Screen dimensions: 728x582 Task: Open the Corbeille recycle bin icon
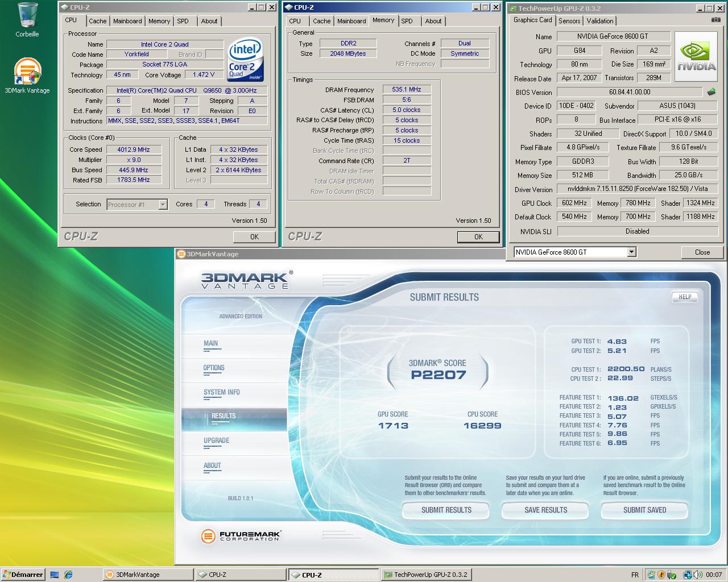(27, 20)
